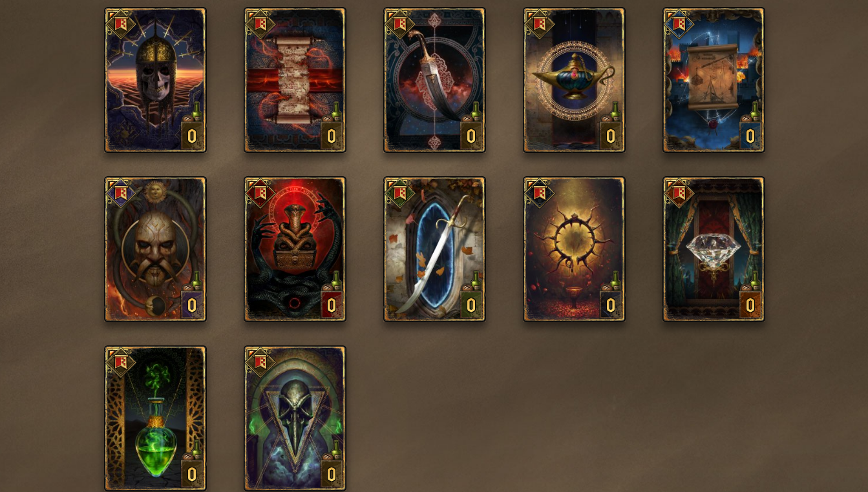Open the ancient scroll on red lava card
This screenshot has width=868, height=492.
click(x=295, y=80)
